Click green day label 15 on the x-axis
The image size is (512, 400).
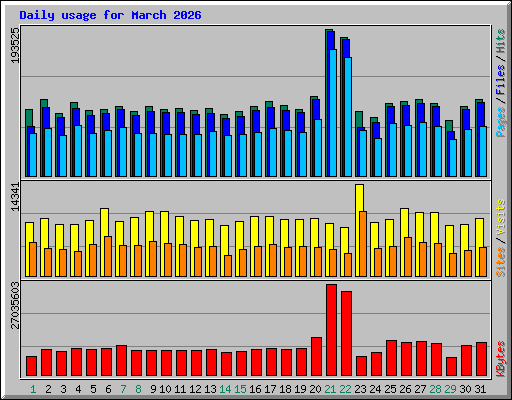click(x=240, y=389)
